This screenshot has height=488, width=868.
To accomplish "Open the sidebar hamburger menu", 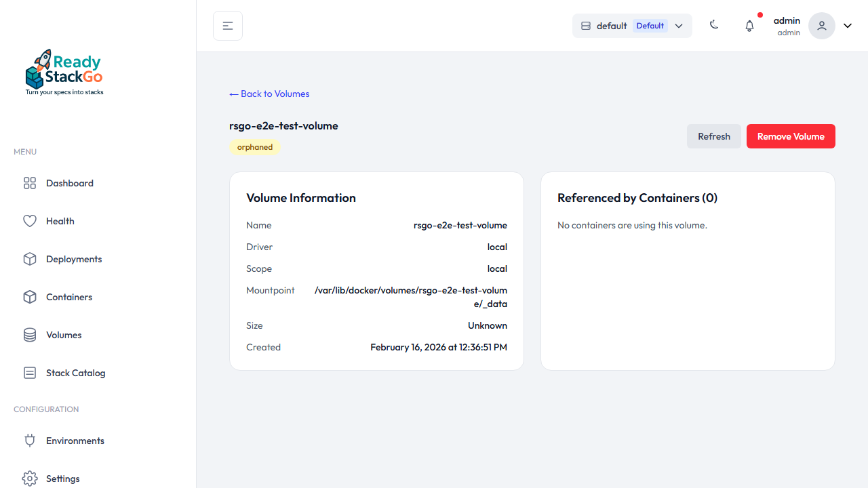I will point(227,25).
